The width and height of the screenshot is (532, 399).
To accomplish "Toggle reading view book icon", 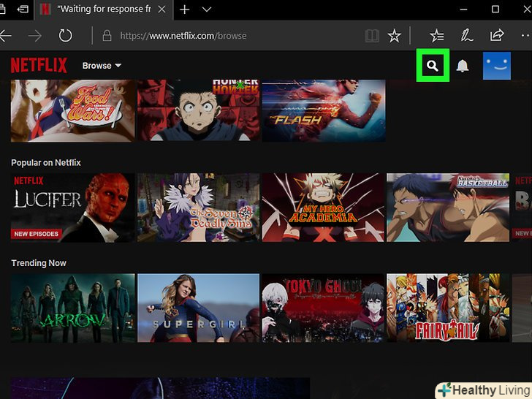I will 372,35.
